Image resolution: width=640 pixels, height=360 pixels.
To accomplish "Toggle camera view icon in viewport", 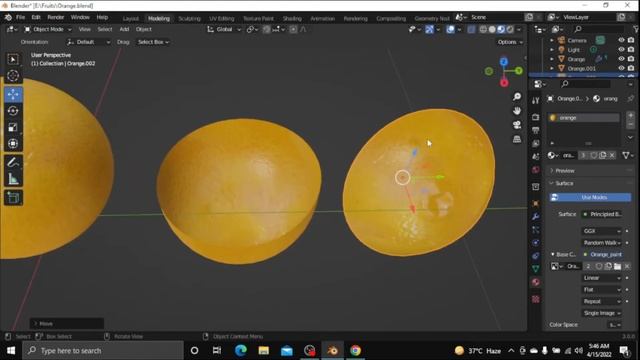I will pos(517,125).
